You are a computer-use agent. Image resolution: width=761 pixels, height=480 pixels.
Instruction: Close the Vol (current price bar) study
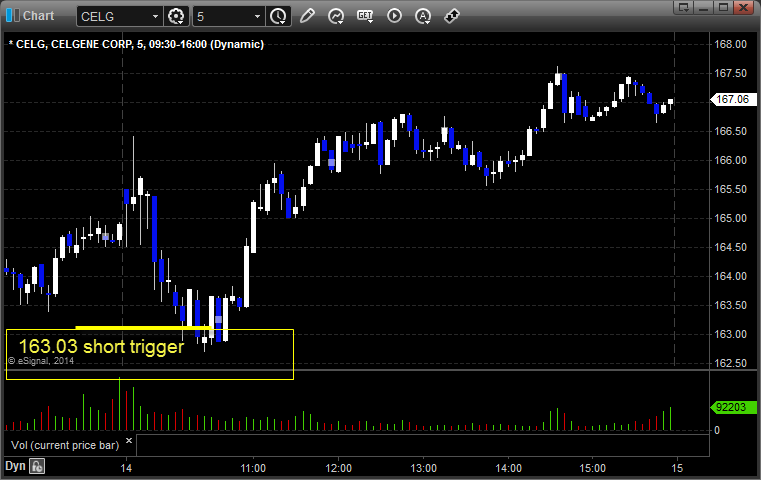click(129, 441)
